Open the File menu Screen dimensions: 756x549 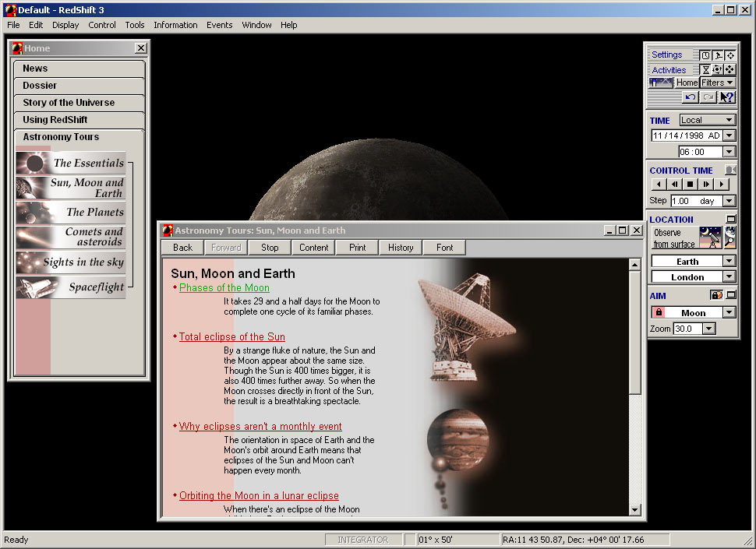pyautogui.click(x=13, y=25)
